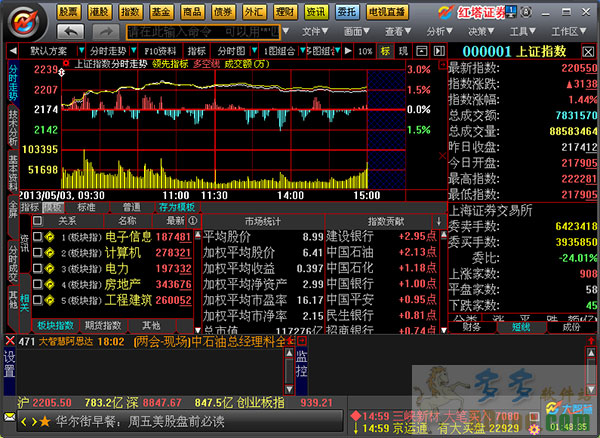
Task: Click the yellow diamond icon for 房地产
Action: pyautogui.click(x=49, y=284)
